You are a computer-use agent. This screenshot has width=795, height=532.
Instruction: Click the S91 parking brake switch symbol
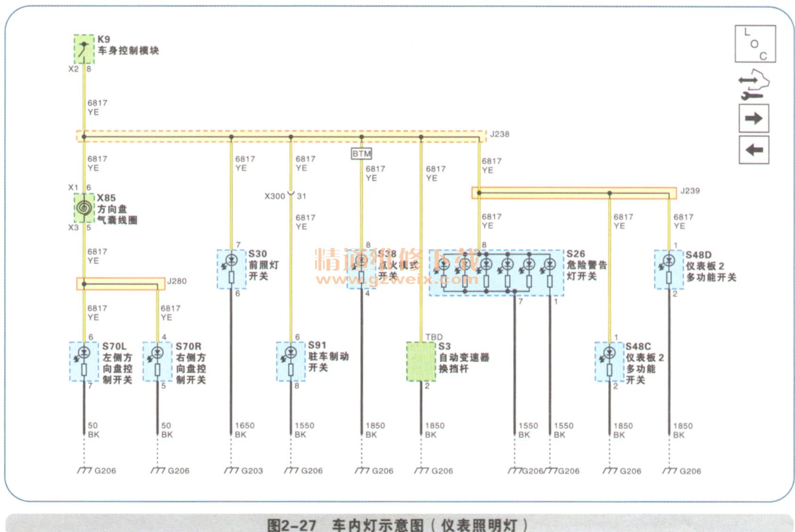tap(291, 361)
